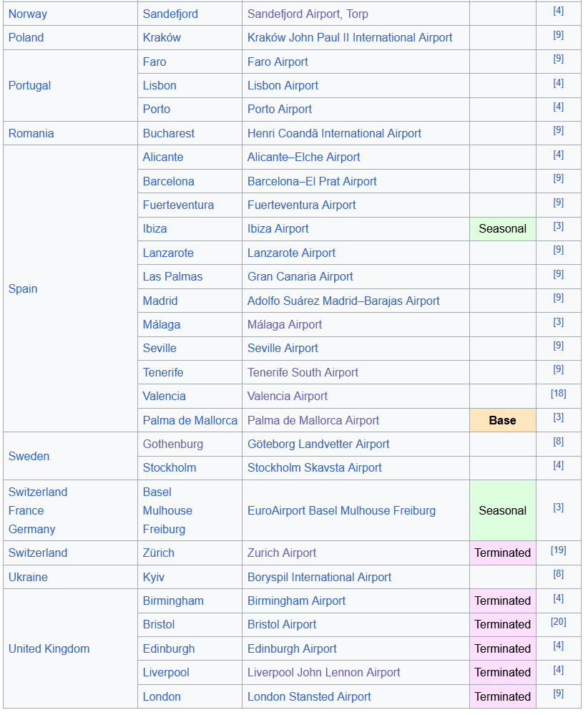This screenshot has width=588, height=715.
Task: Open the Lisbon city link
Action: [x=160, y=85]
